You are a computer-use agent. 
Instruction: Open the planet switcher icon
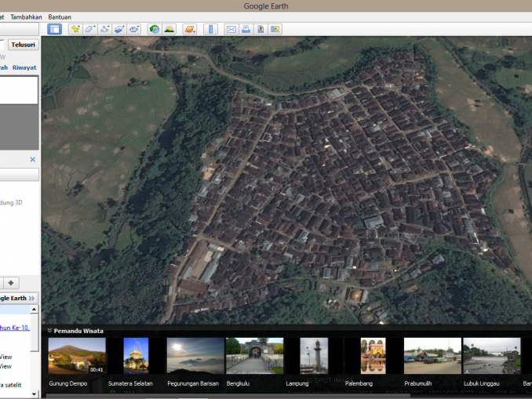190,29
